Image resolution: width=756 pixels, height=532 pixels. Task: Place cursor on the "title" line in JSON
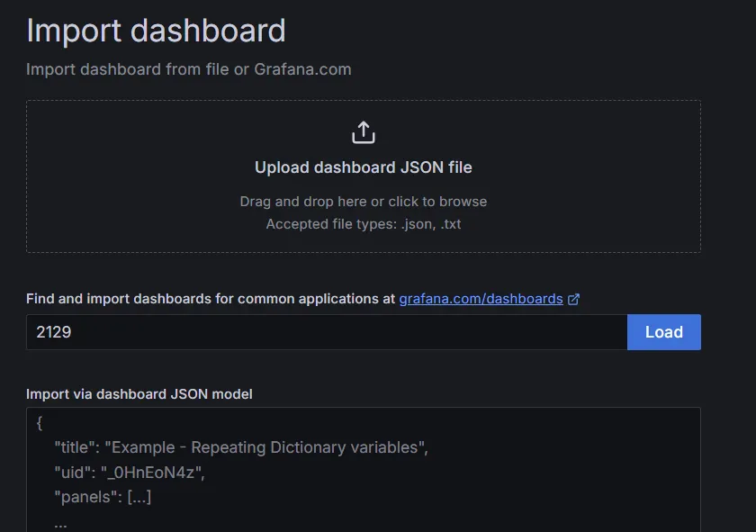pos(240,447)
